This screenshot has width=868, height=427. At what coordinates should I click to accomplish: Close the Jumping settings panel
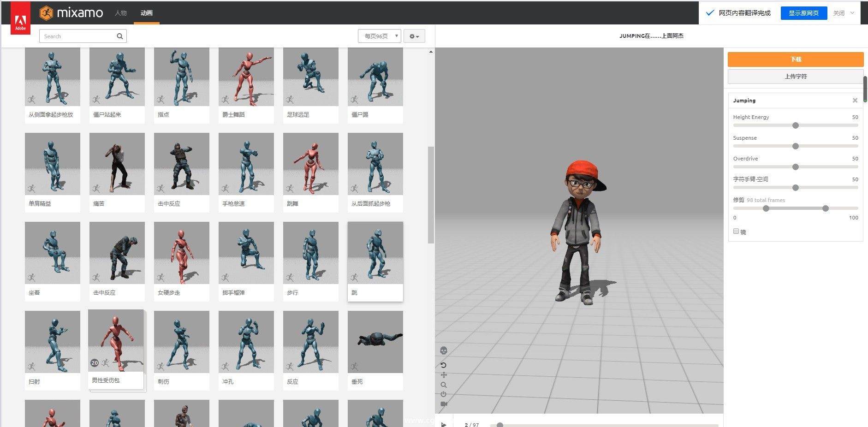pyautogui.click(x=855, y=100)
